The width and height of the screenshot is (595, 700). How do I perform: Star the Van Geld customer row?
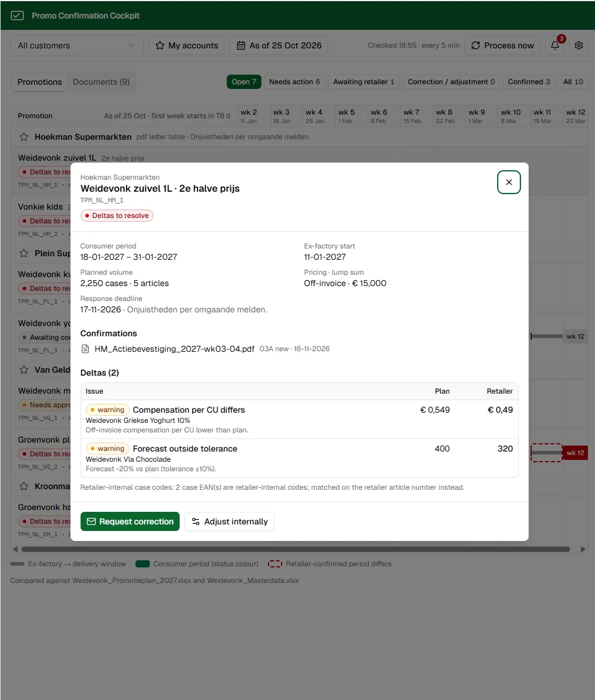tap(24, 370)
